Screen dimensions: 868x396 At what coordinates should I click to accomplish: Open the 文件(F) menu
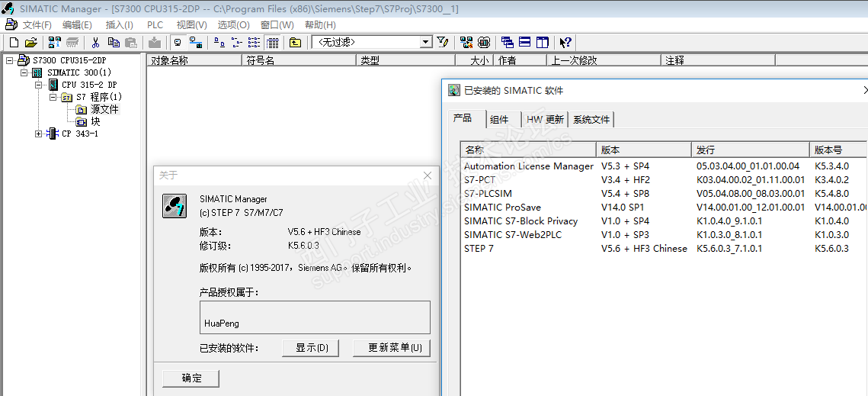(37, 25)
